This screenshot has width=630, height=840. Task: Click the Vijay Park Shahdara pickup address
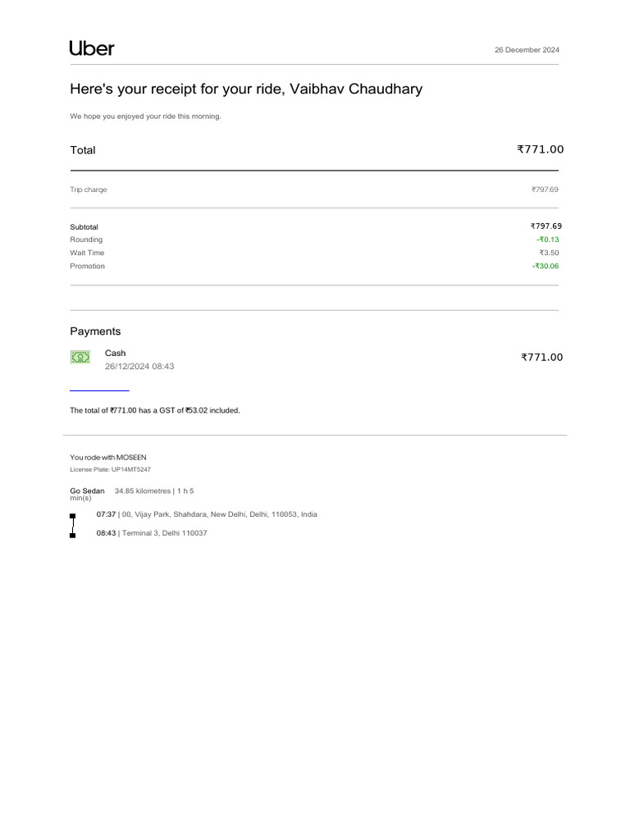pos(219,514)
